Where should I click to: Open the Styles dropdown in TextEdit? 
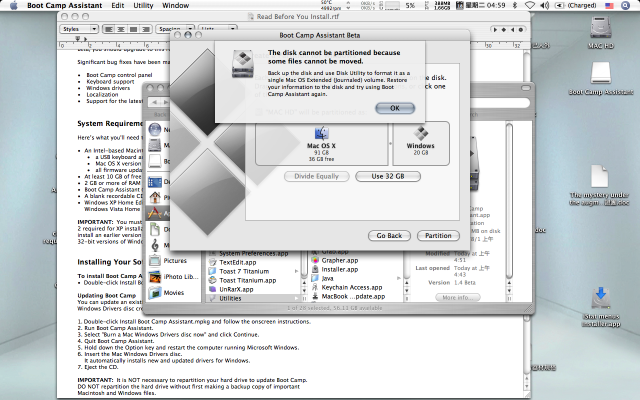tap(79, 29)
